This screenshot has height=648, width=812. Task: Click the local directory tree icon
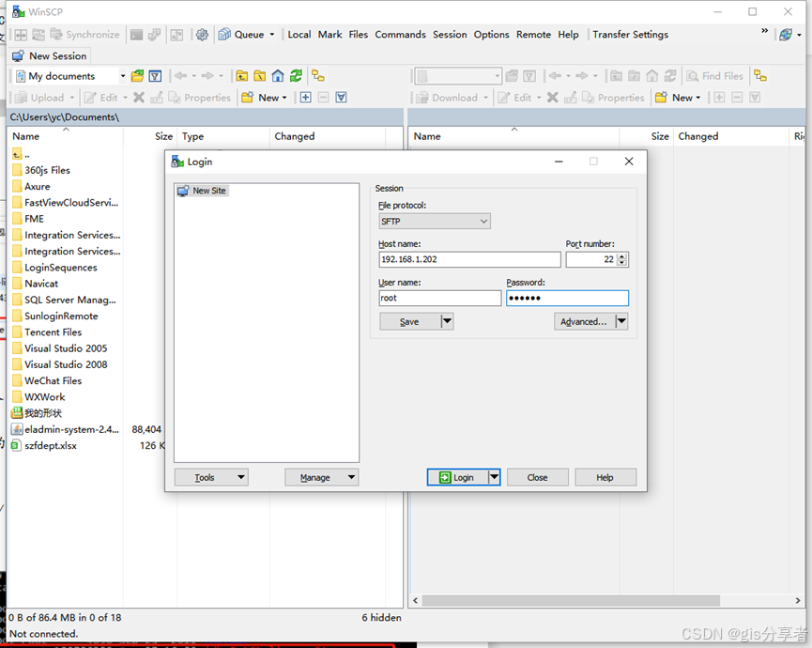pos(318,76)
